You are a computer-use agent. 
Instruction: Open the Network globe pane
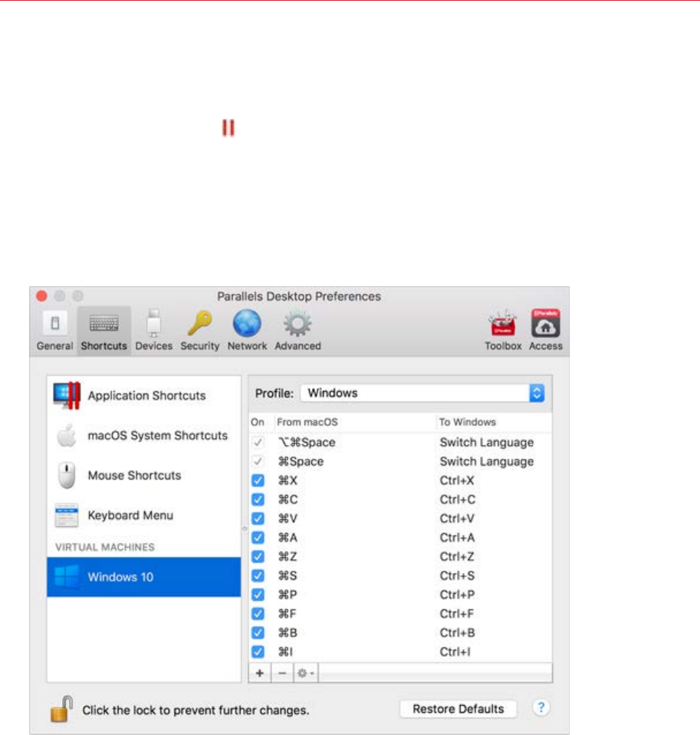coord(247,331)
